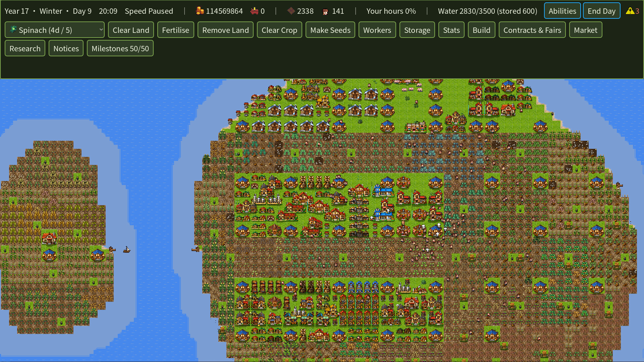Open the Research panel
Image resolution: width=644 pixels, height=362 pixels.
25,48
